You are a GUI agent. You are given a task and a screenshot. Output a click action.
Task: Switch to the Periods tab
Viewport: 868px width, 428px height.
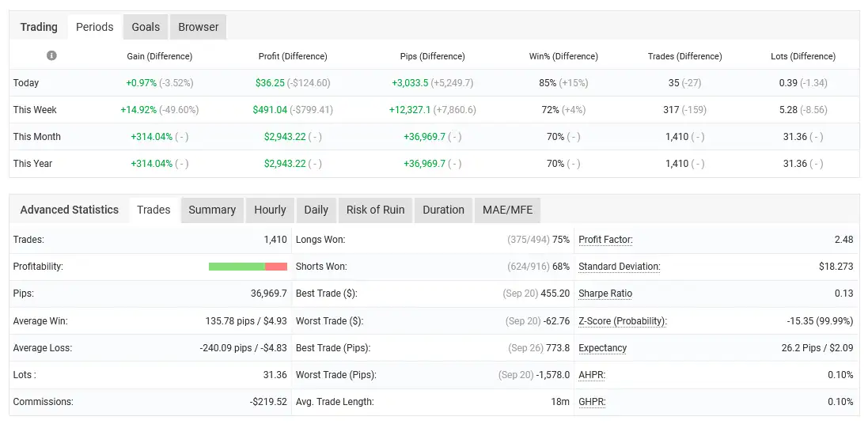tap(95, 27)
